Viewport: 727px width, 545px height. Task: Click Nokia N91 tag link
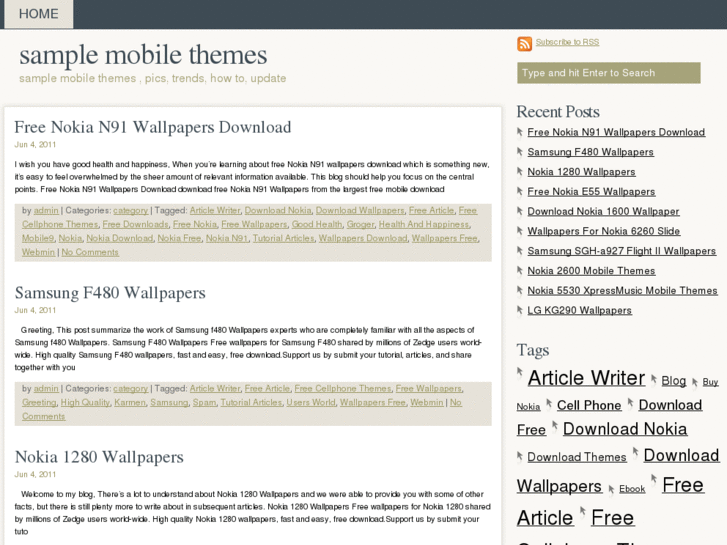click(x=227, y=238)
